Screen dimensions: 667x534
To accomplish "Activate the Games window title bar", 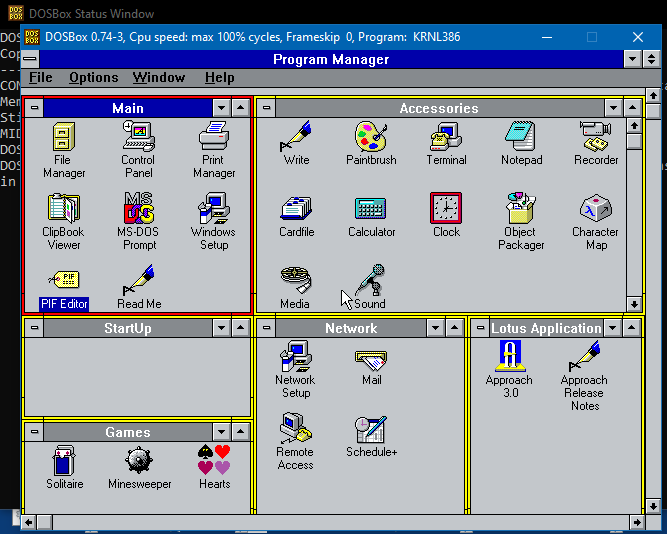I will click(x=128, y=432).
